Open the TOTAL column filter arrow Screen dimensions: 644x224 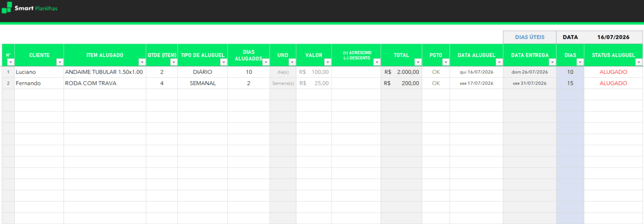click(x=418, y=62)
